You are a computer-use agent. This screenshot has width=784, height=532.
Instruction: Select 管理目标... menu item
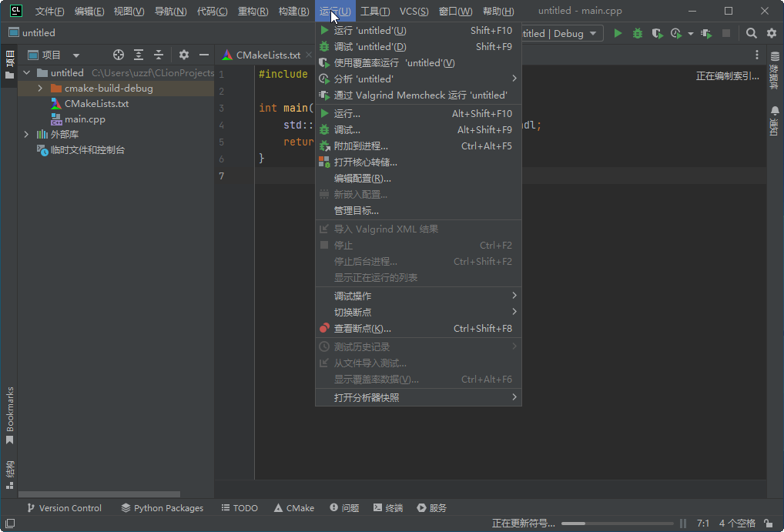coord(418,210)
